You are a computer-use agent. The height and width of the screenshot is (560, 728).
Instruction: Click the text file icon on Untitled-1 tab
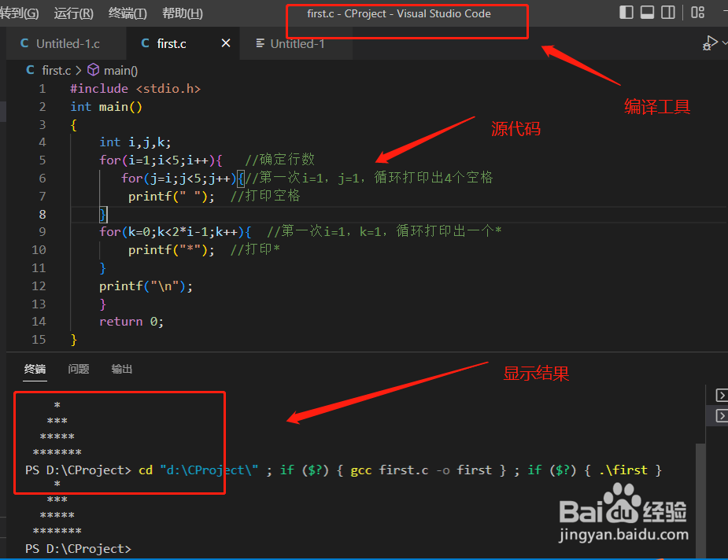coord(260,43)
